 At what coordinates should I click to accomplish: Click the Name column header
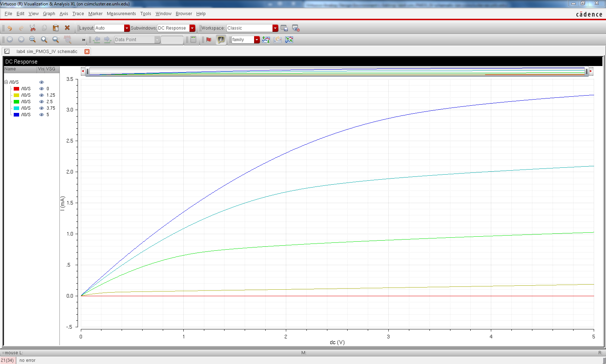[20, 69]
